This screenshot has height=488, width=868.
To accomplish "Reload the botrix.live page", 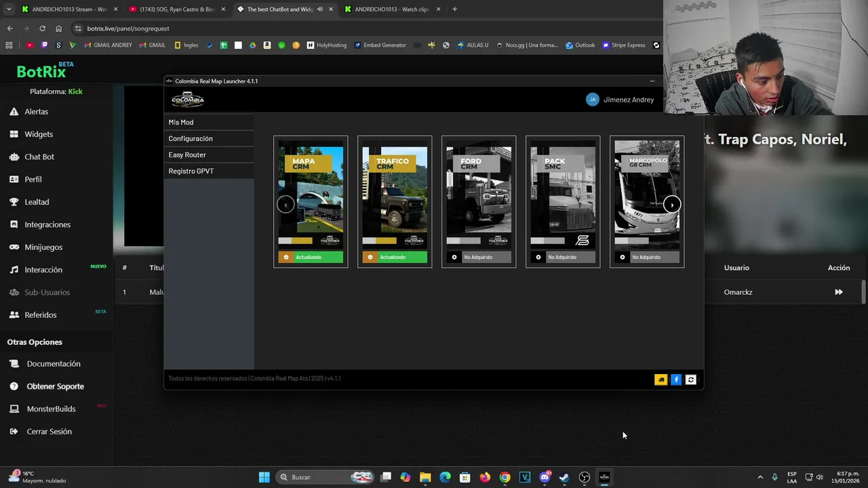I will pyautogui.click(x=42, y=28).
